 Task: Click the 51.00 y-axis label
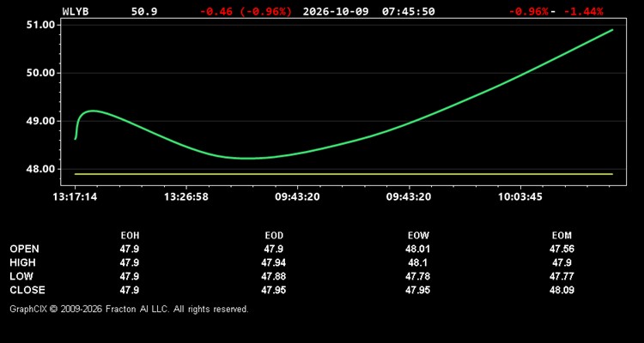[x=39, y=25]
